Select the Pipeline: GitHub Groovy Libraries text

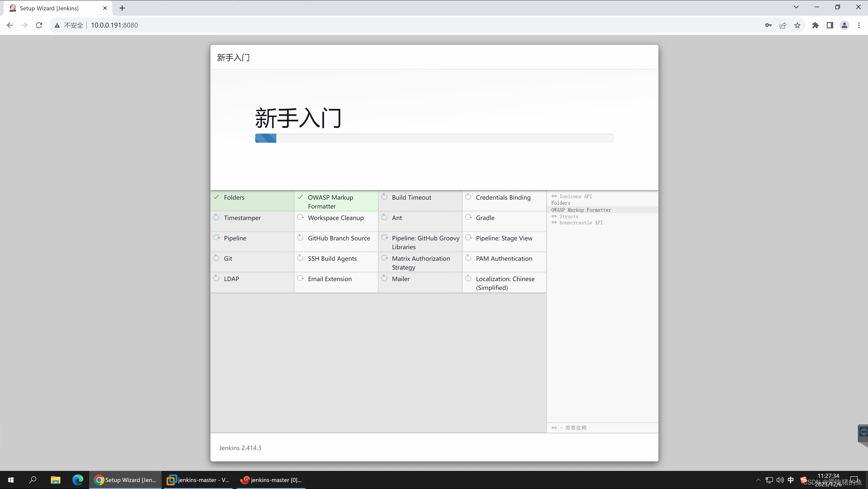(x=425, y=243)
